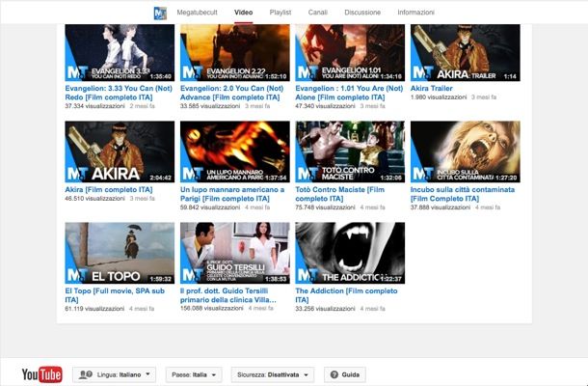Screen dimensions: 588x386
Task: Open the Akira Trailer thumbnail
Action: pyautogui.click(x=465, y=52)
